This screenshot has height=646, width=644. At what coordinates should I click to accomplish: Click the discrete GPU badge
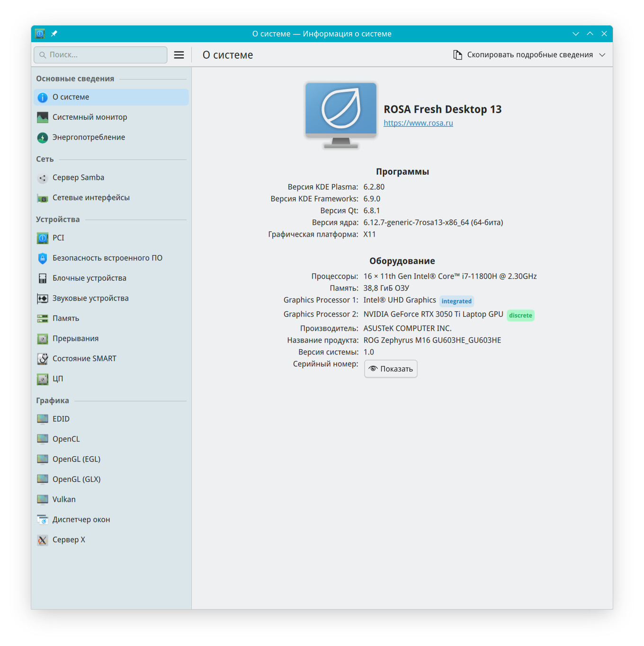point(520,315)
